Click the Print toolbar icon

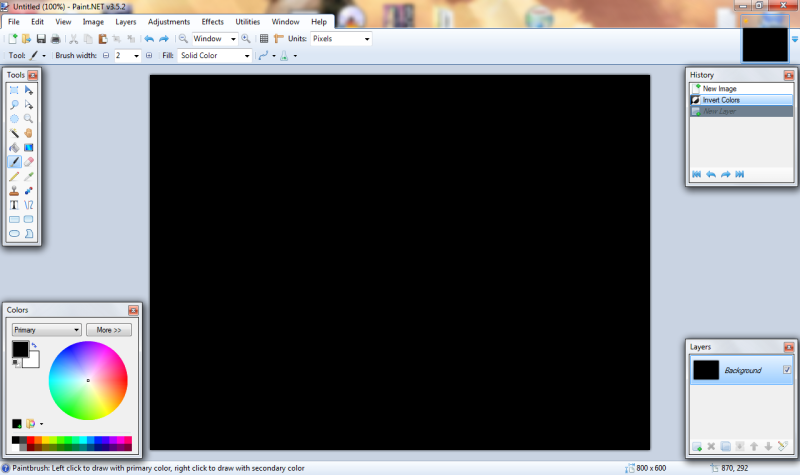(56, 39)
